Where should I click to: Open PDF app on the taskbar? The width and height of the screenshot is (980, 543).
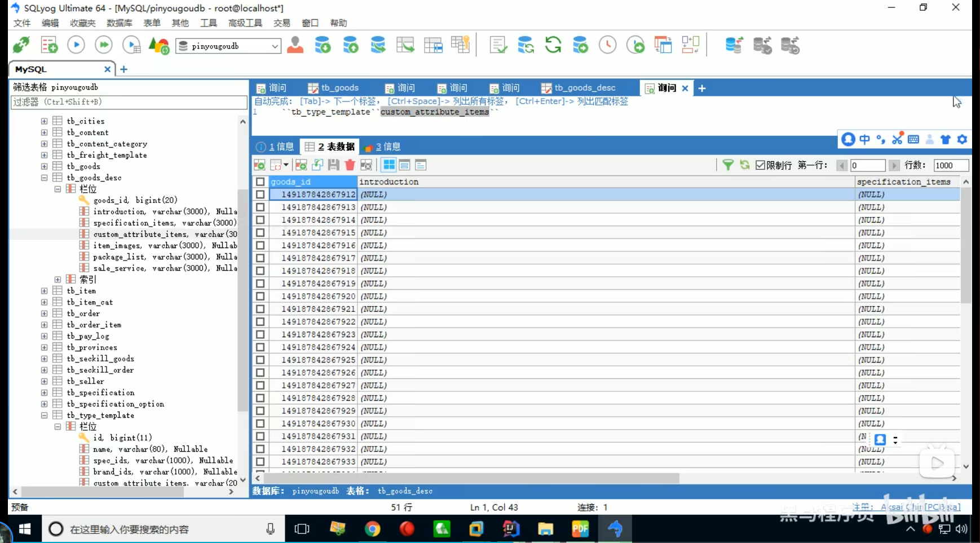pos(580,529)
